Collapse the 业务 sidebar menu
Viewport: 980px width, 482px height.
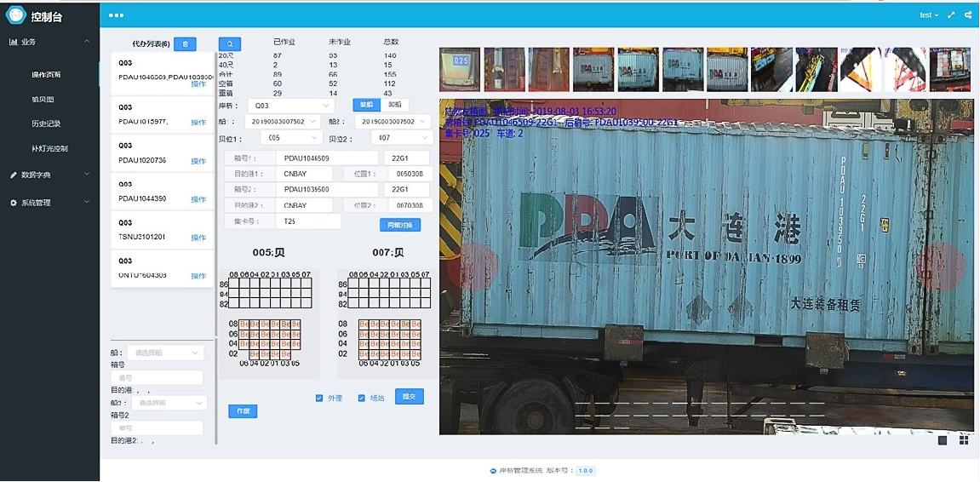pos(50,42)
